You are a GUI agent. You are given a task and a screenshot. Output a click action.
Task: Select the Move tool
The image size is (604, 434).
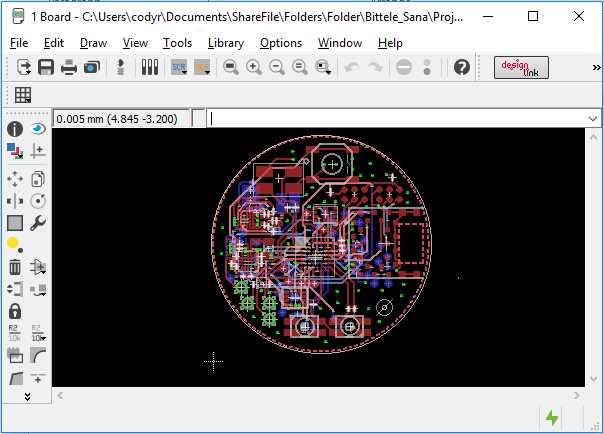[15, 179]
